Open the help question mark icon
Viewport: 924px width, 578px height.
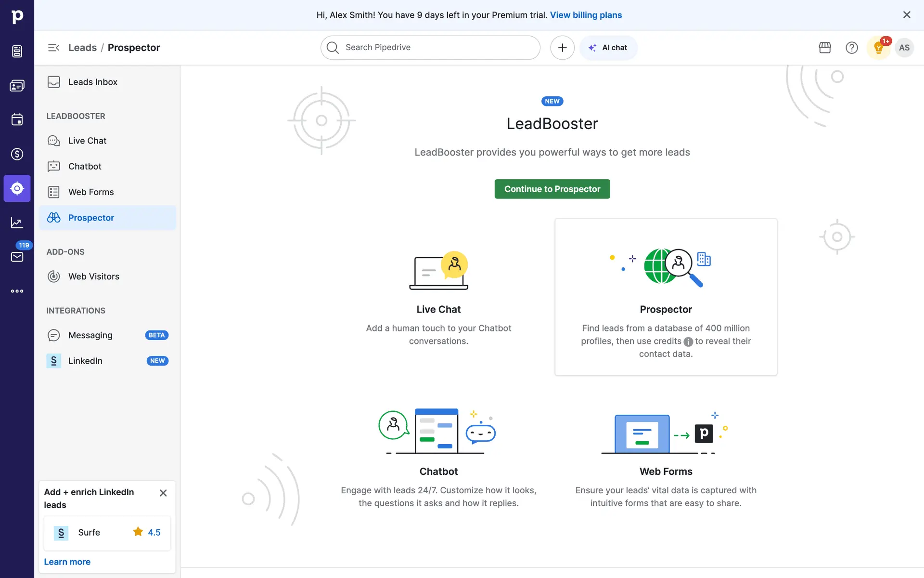tap(852, 48)
